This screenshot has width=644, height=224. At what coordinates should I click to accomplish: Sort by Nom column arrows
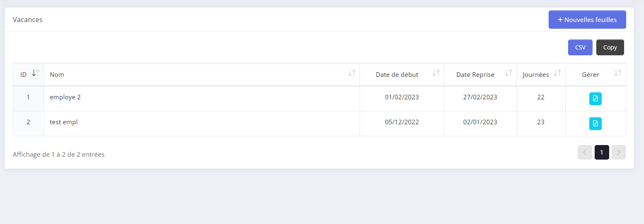click(x=352, y=73)
